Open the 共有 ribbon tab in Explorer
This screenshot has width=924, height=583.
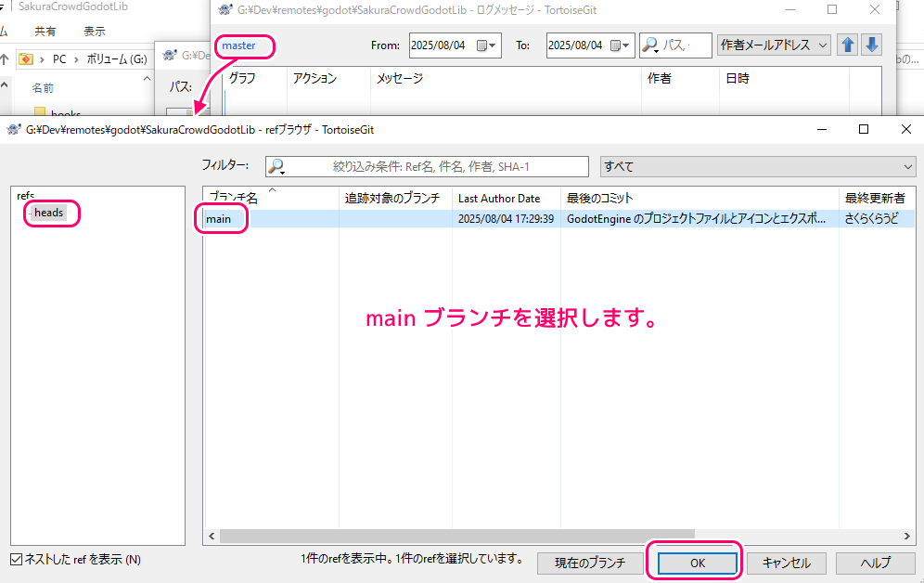pyautogui.click(x=45, y=31)
